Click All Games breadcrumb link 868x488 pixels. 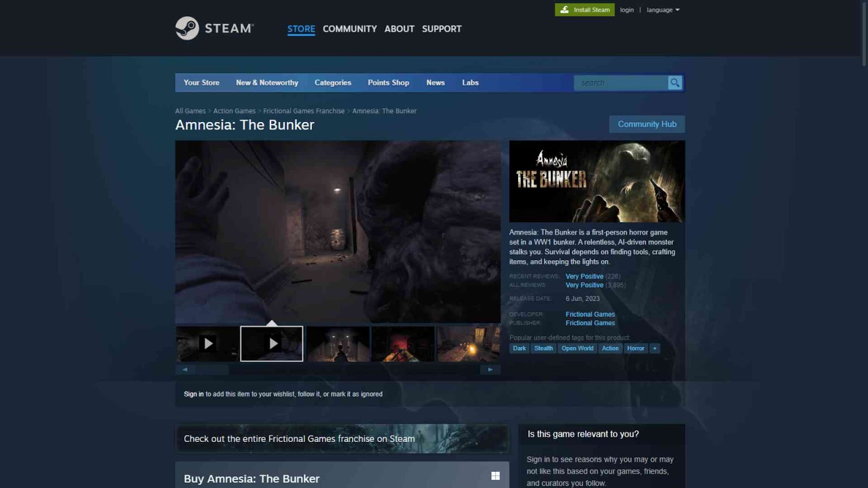pyautogui.click(x=190, y=111)
